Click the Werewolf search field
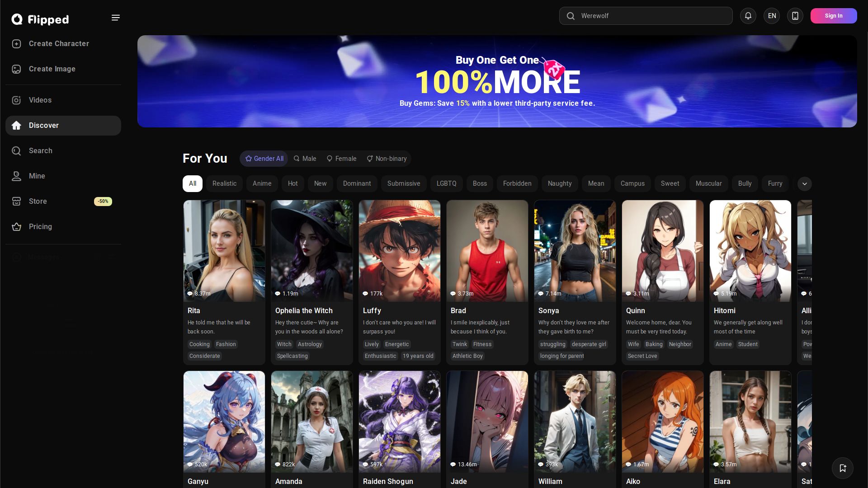 (646, 16)
